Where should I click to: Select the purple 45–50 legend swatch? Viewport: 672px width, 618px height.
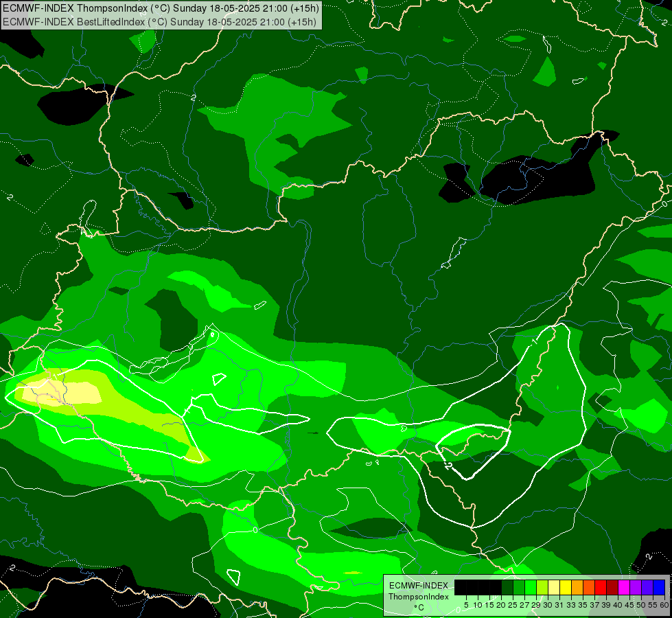pyautogui.click(x=636, y=587)
